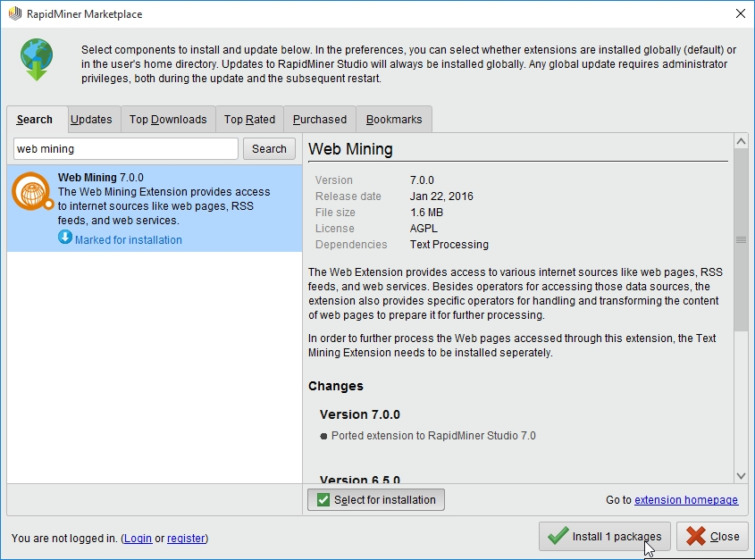Click Install 1 packages

pos(604,536)
